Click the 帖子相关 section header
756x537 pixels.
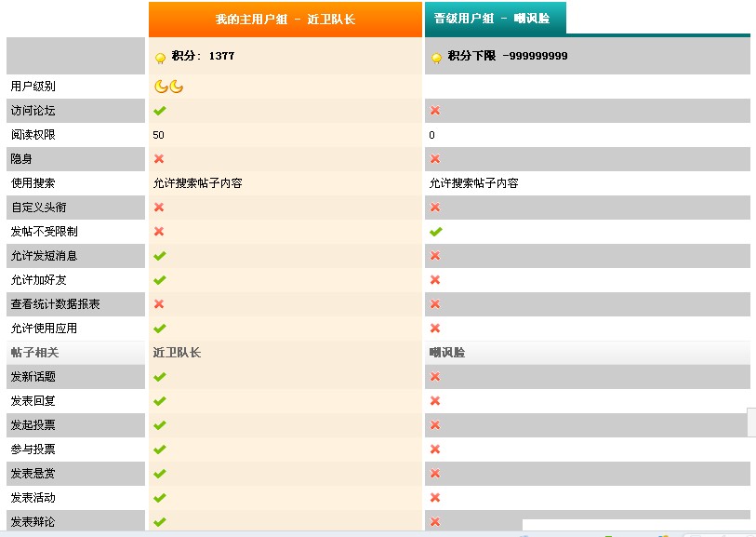[x=34, y=353]
